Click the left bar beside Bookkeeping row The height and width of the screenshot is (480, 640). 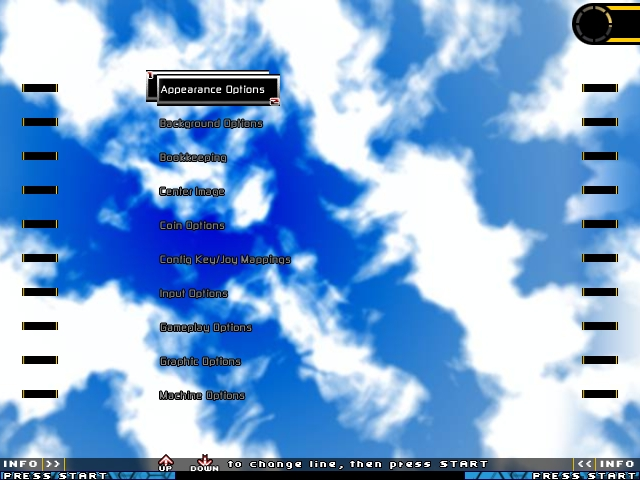[40, 156]
